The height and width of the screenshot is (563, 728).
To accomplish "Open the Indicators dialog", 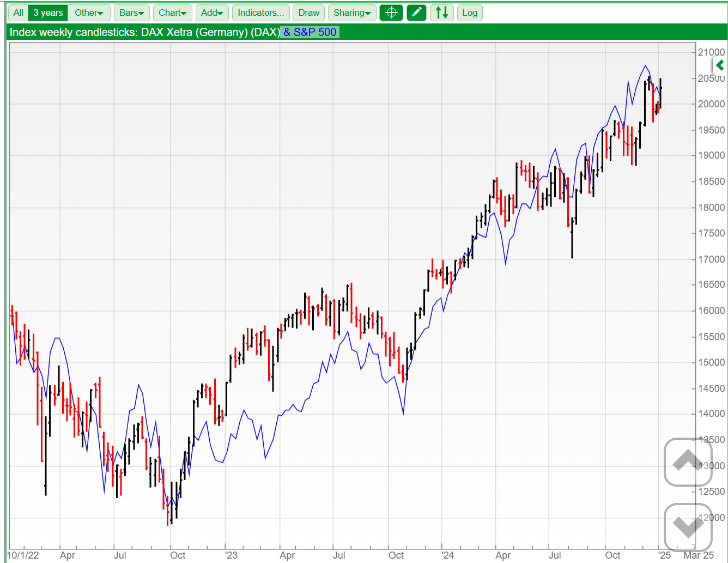I will tap(260, 13).
